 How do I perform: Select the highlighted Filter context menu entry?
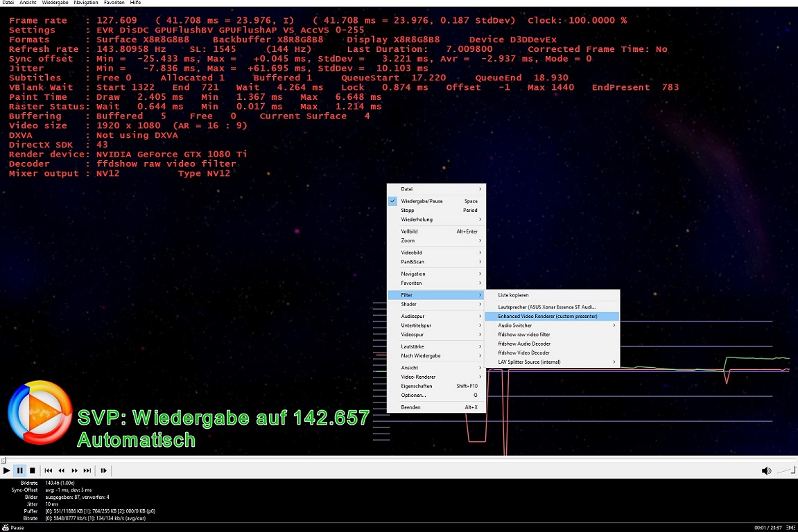click(x=437, y=295)
